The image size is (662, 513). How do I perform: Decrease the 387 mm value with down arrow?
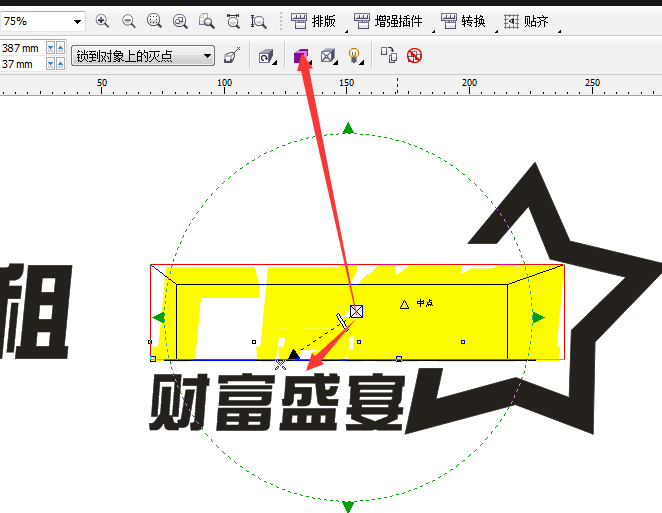pos(50,48)
